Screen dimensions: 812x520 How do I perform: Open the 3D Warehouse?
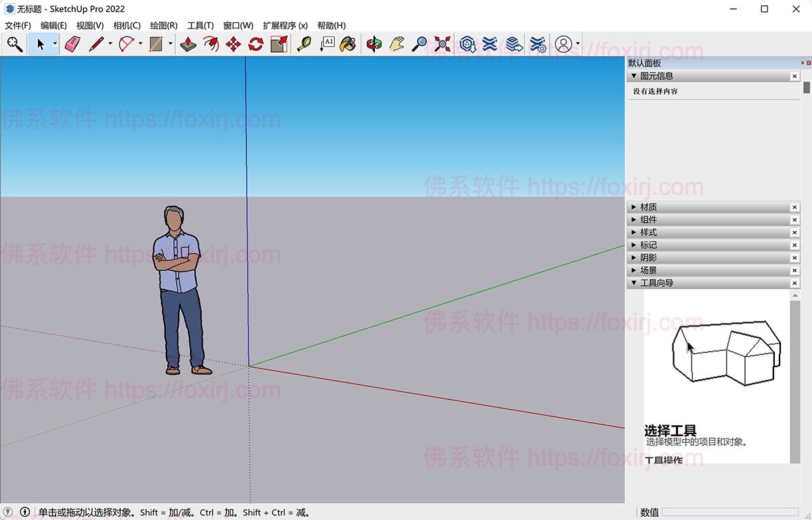[x=468, y=45]
